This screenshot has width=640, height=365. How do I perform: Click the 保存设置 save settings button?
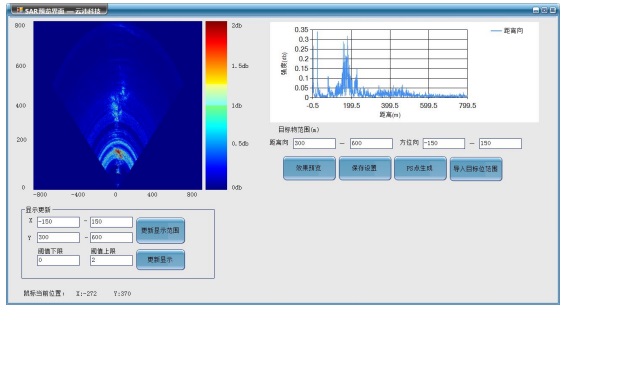point(365,168)
